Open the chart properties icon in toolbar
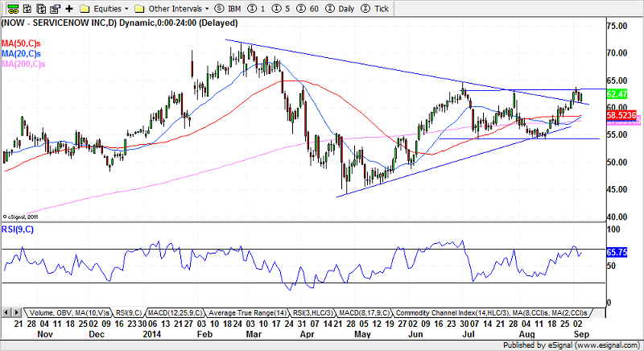The height and width of the screenshot is (351, 644). pos(55,8)
